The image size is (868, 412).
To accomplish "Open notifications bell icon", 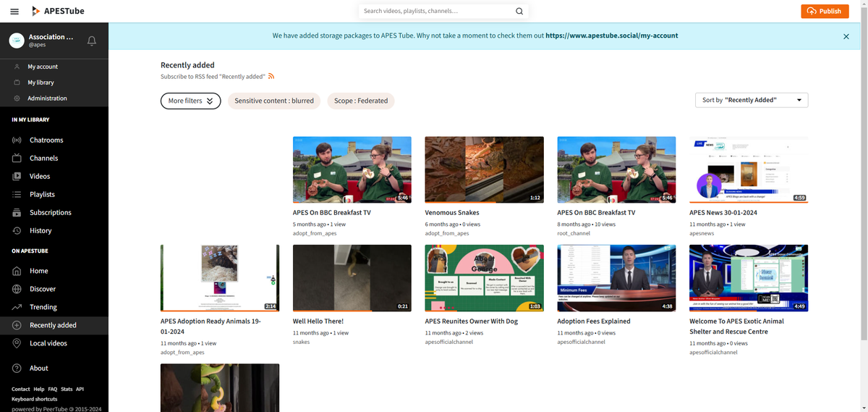I will tap(92, 41).
